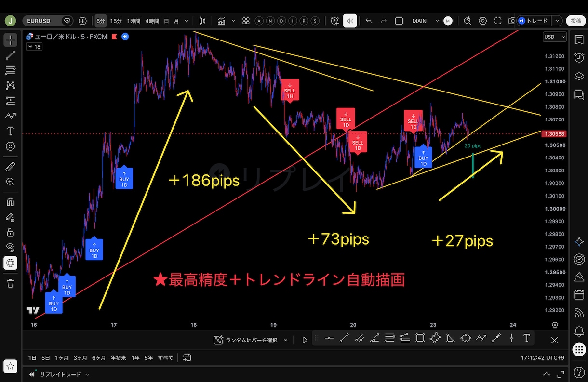Screen dimensions: 588x382
Task: Click the fullscreen mode icon
Action: [x=498, y=21]
